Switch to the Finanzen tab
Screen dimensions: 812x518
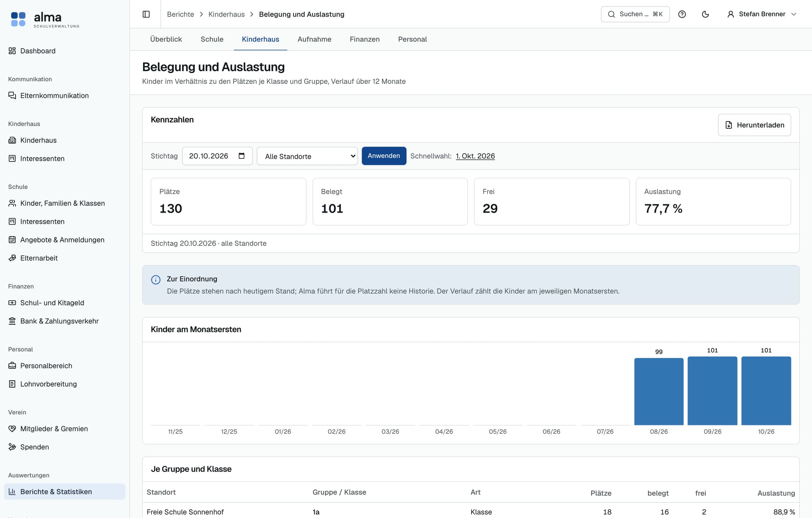click(x=365, y=39)
